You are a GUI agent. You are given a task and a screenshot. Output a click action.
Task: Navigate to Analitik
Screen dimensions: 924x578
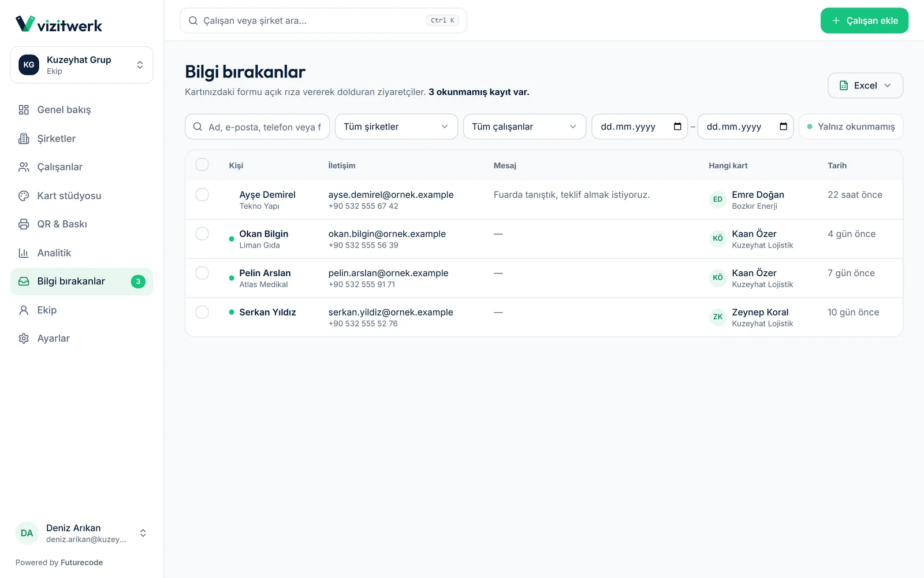(81, 253)
